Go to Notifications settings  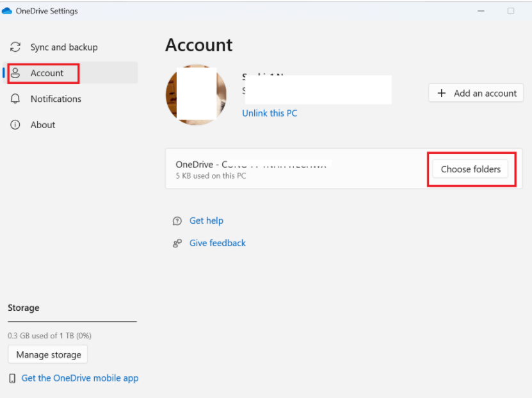[70, 99]
